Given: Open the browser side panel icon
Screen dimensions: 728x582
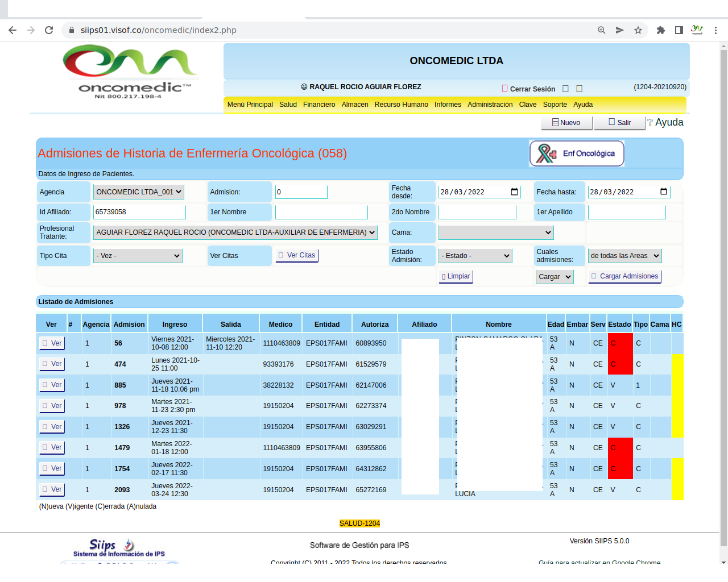Looking at the screenshot, I should click(x=679, y=30).
